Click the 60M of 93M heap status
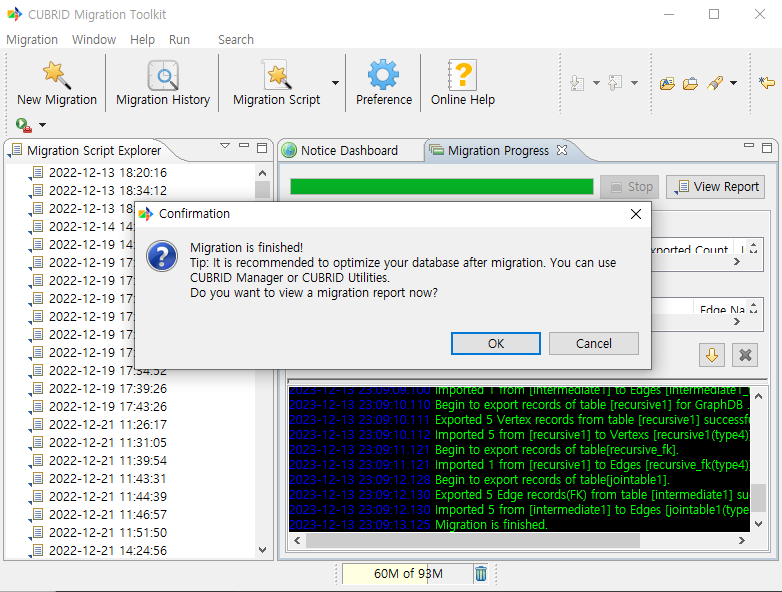This screenshot has height=592, width=782. [408, 574]
